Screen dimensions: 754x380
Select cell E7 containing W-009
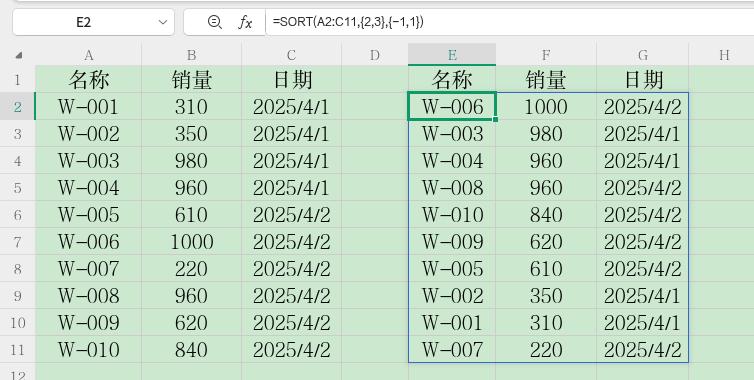[x=452, y=241]
